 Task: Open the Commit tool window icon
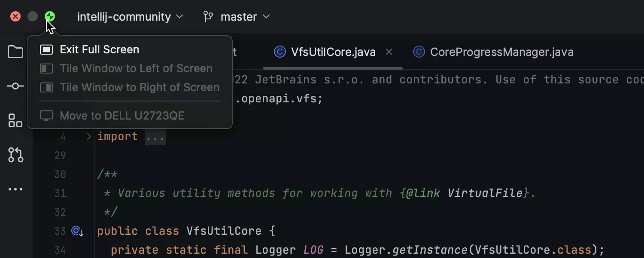click(15, 86)
